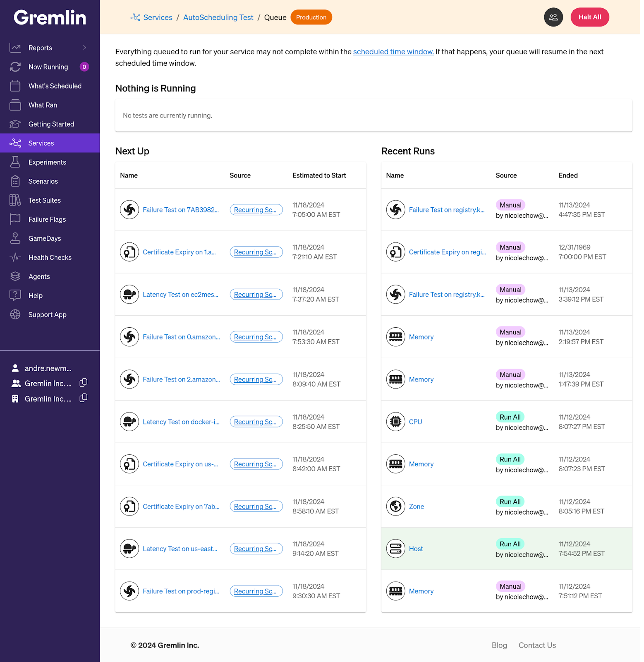Viewport: 644px width, 662px height.
Task: Open AutoScheduling Test breadcrumb link
Action: [x=218, y=17]
